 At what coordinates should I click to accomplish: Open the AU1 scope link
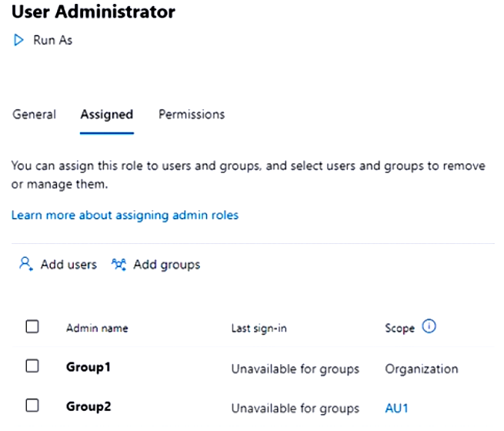pyautogui.click(x=396, y=408)
